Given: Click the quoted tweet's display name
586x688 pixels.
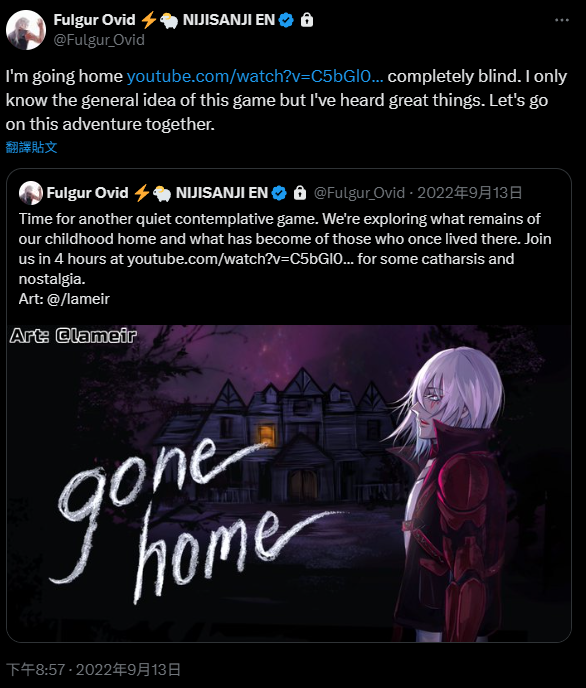Looking at the screenshot, I should click(87, 193).
